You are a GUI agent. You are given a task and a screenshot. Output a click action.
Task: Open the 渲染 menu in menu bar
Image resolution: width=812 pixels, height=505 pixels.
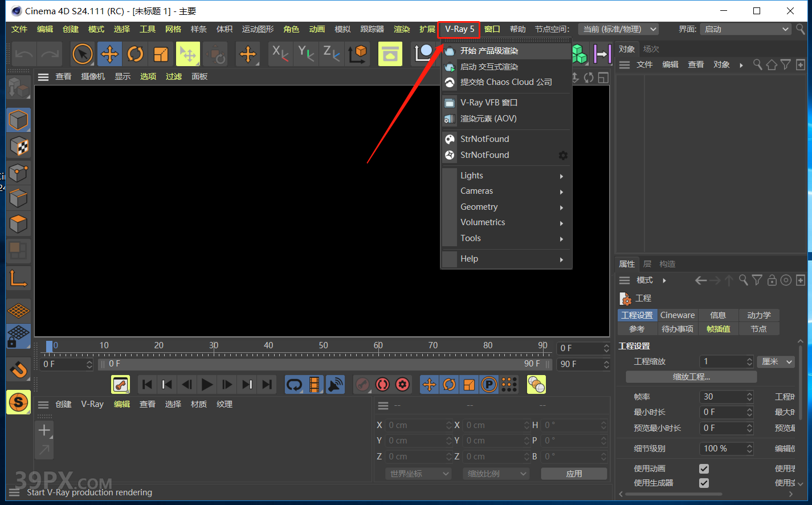pyautogui.click(x=402, y=29)
